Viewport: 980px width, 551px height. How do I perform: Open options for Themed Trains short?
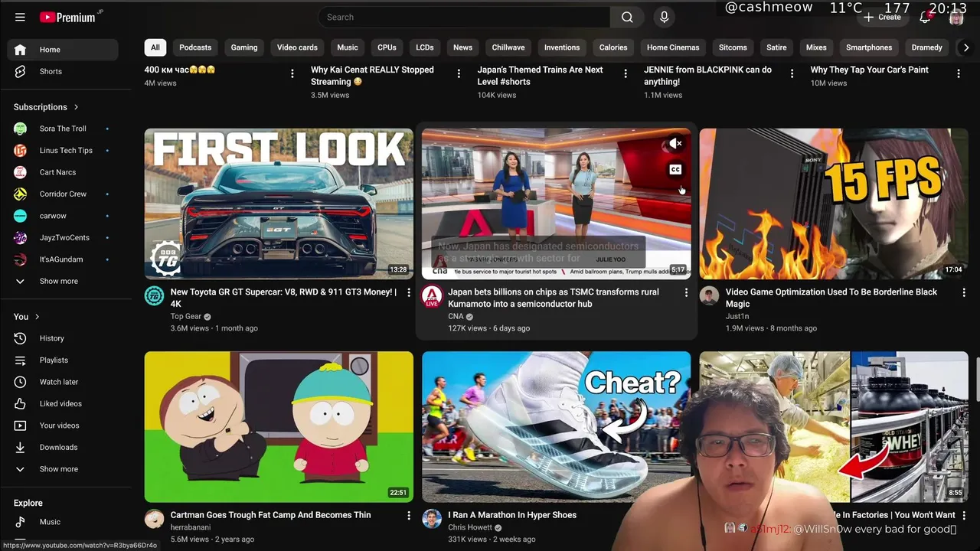click(x=626, y=73)
